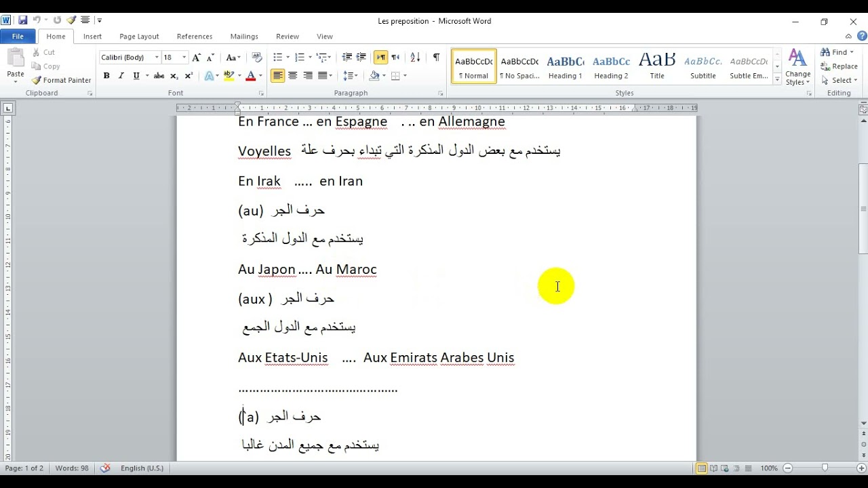Apply the No Spacing style

pyautogui.click(x=519, y=66)
